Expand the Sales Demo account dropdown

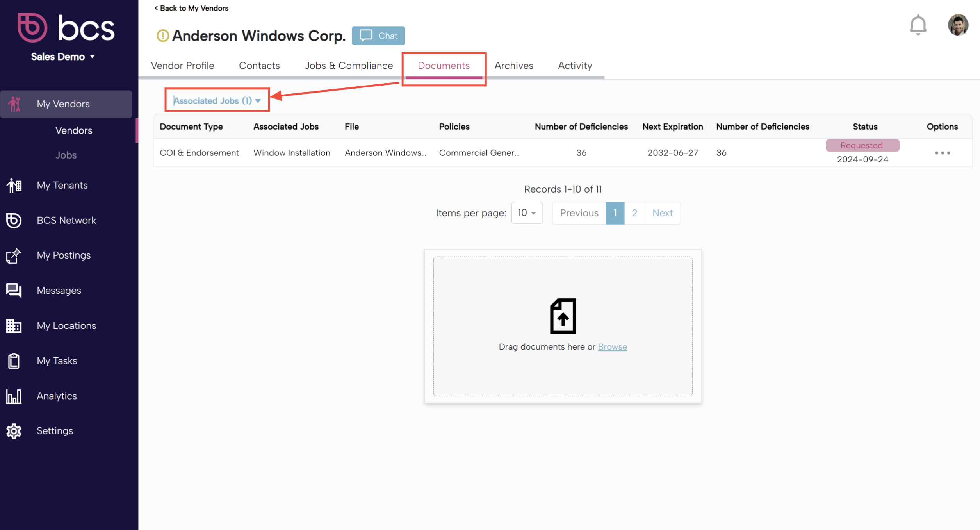[x=63, y=57]
